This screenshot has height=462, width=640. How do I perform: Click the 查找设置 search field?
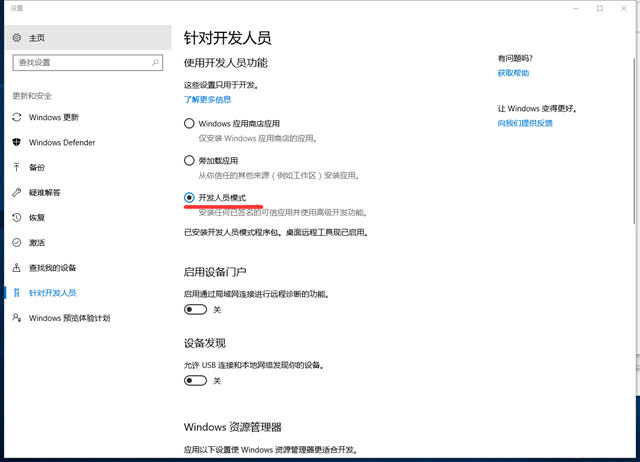pos(80,62)
